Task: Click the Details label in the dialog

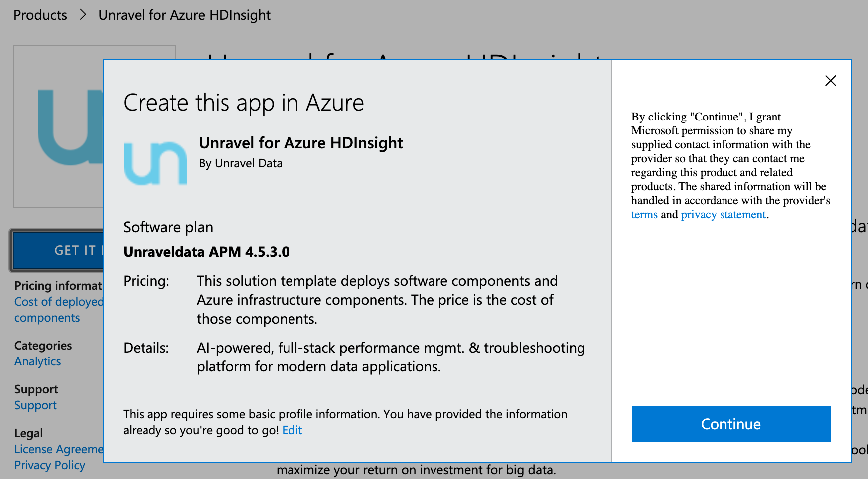Action: 146,348
